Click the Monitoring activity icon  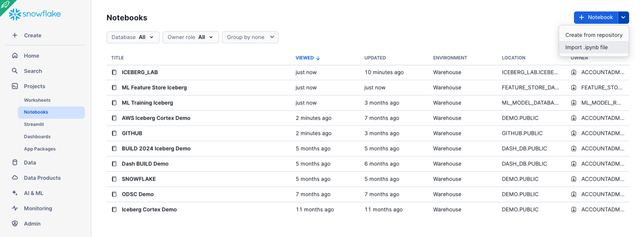point(15,208)
